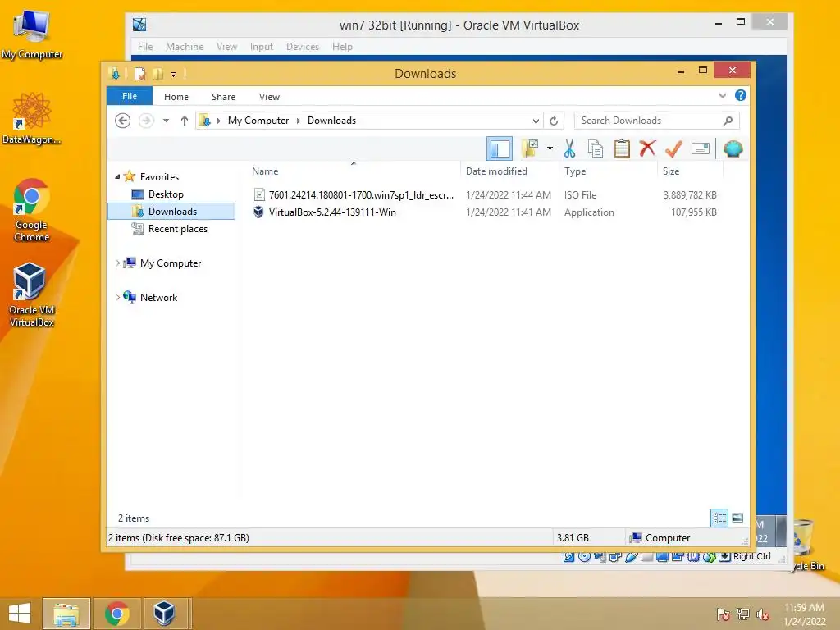Go back with the Back arrow
840x630 pixels.
click(123, 121)
